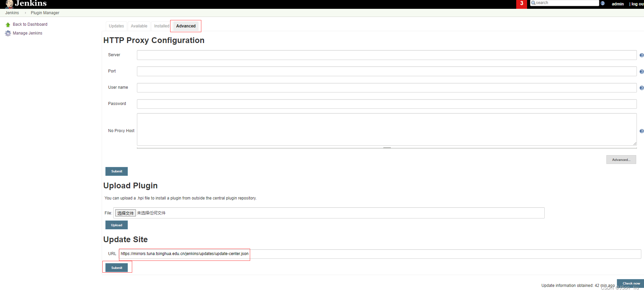Click the admin user link
The height and width of the screenshot is (293, 644).
(x=618, y=4)
